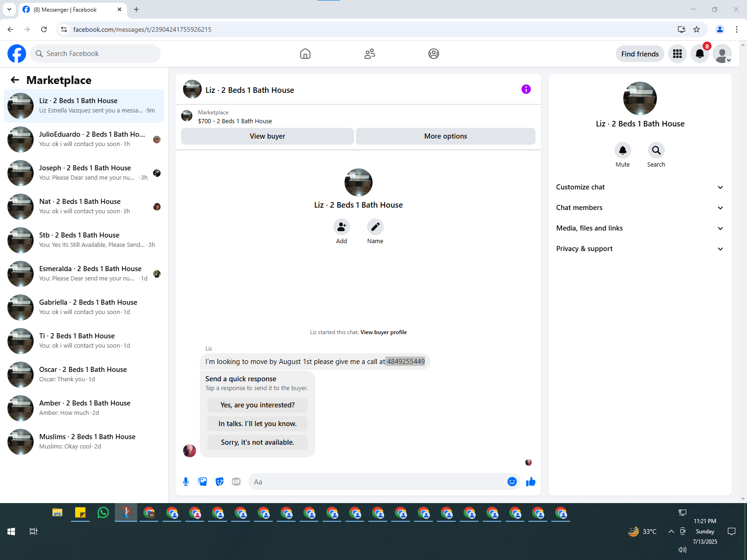
Task: Open the weather widget showing 33°C
Action: click(642, 532)
